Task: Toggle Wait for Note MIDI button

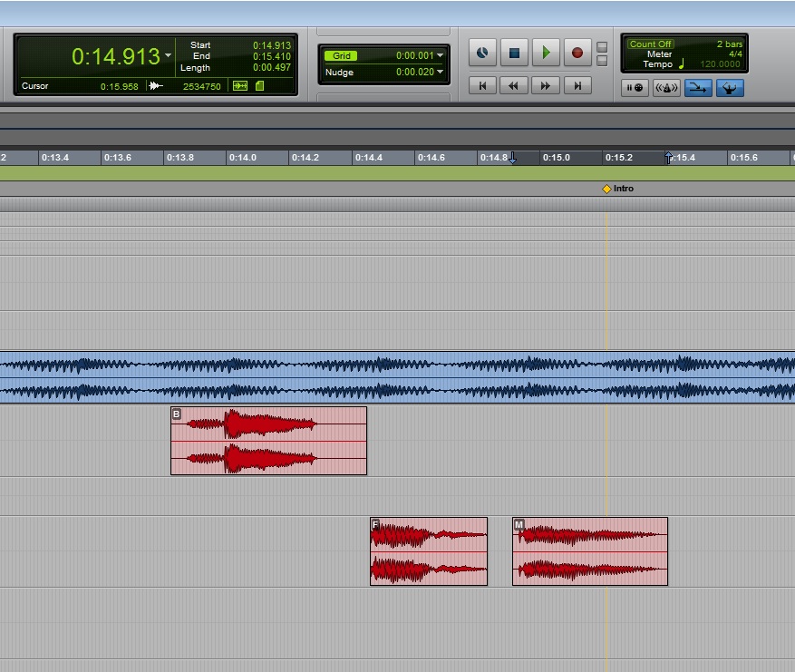Action: point(635,88)
